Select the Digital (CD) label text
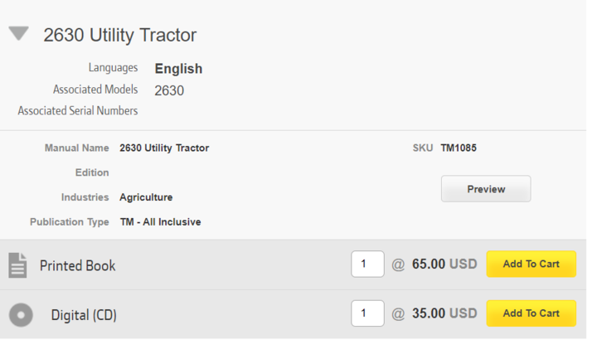Viewport: 597px width, 364px height. point(84,315)
